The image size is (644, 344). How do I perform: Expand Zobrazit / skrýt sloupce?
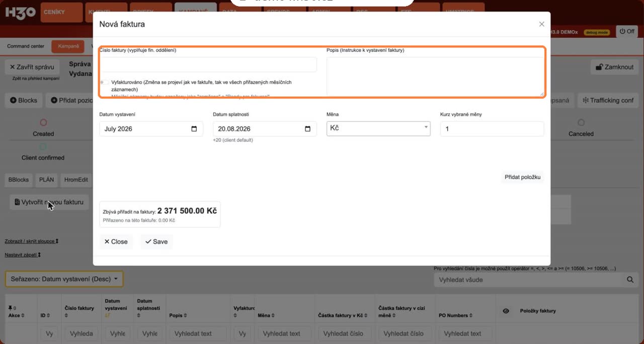[32, 241]
